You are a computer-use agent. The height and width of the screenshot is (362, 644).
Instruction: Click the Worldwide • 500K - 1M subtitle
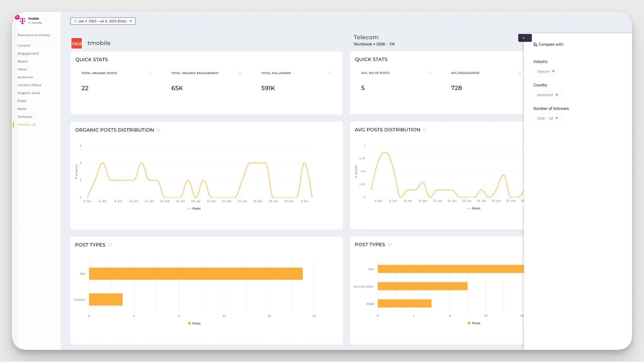[x=374, y=44]
